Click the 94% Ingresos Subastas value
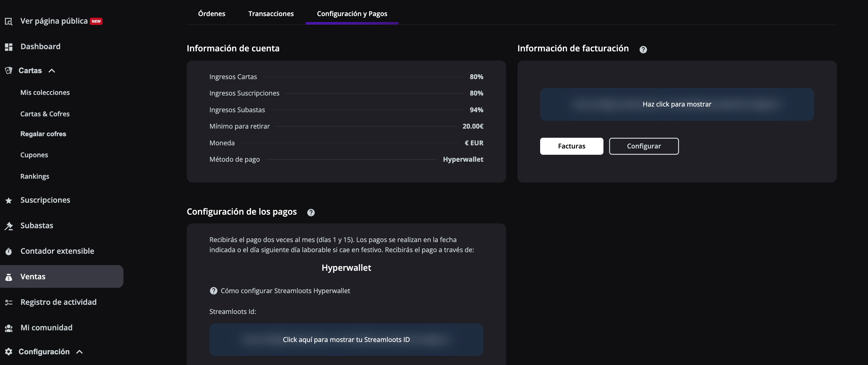Screen dimensions: 868x365 coord(476,110)
